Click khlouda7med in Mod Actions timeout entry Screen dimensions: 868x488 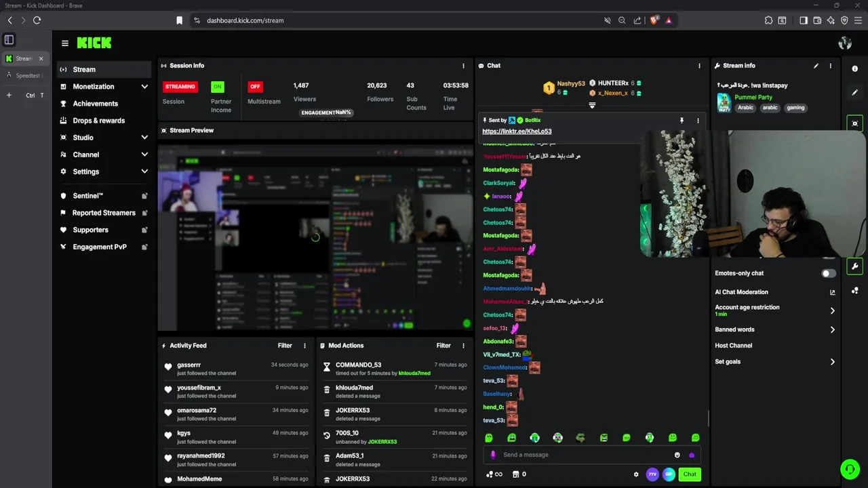coord(414,373)
